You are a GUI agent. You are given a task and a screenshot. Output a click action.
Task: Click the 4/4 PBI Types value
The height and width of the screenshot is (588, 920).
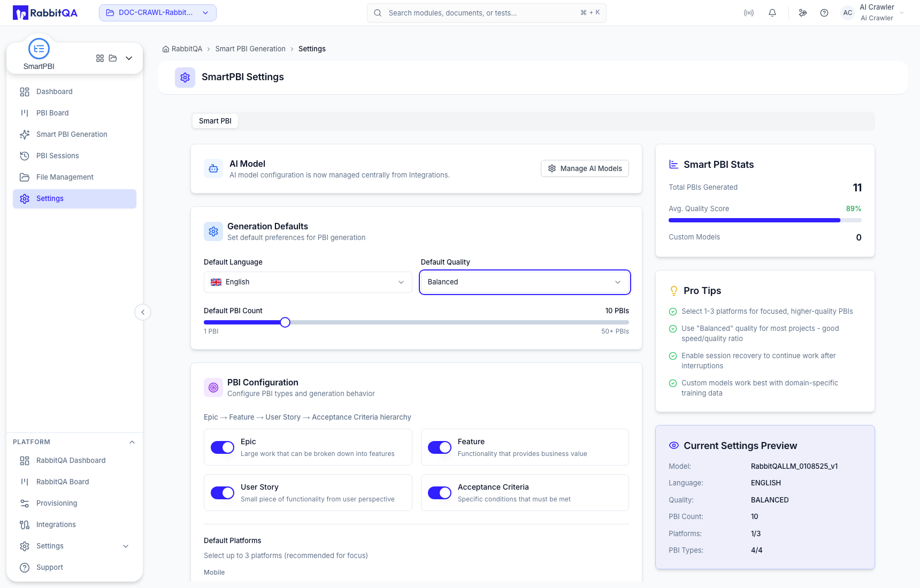pos(757,551)
